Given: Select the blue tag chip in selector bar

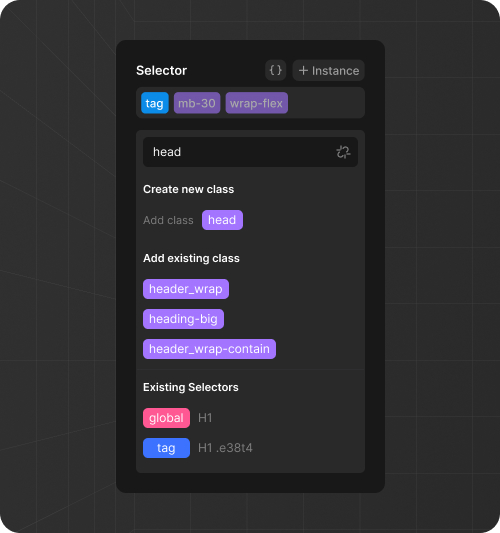Looking at the screenshot, I should tap(155, 103).
